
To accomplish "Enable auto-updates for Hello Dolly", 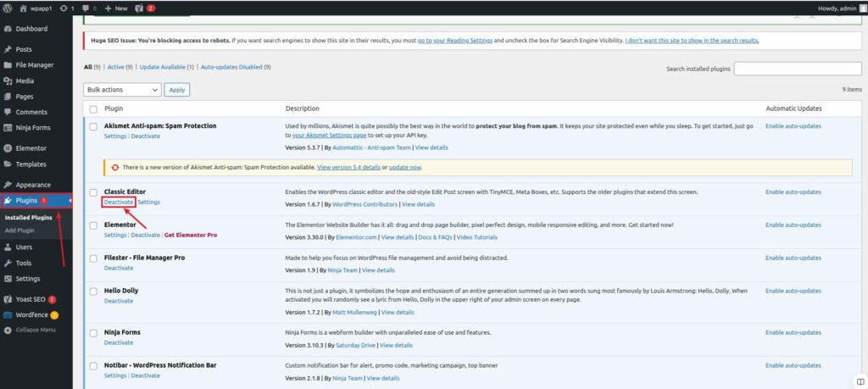I will (793, 291).
